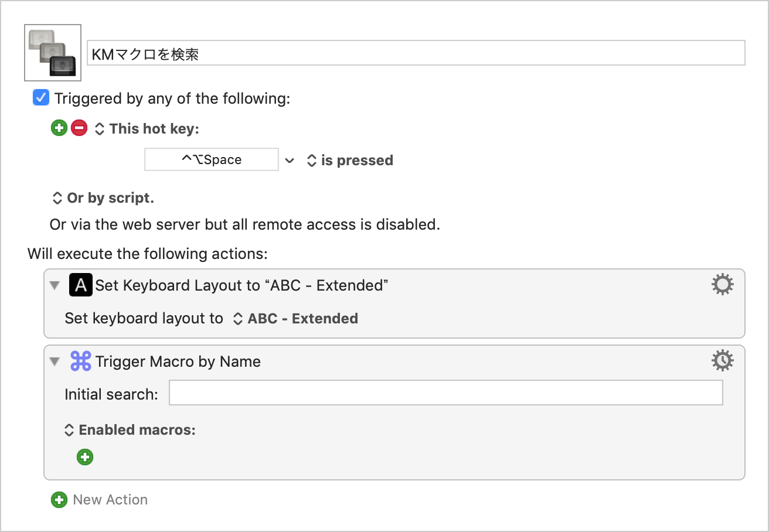Open the This hot key trigger type popup

pos(147,128)
